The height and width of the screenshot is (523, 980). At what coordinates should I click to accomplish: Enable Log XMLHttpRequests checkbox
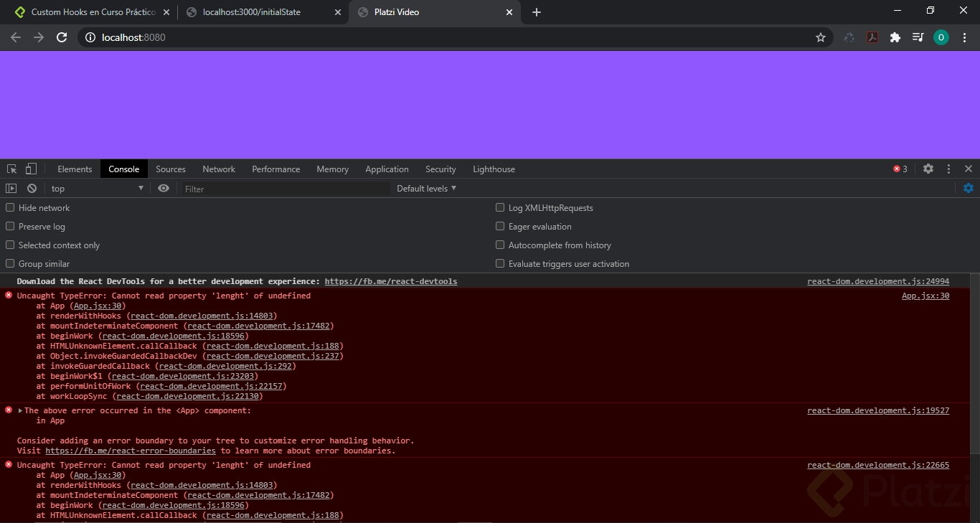click(x=500, y=207)
